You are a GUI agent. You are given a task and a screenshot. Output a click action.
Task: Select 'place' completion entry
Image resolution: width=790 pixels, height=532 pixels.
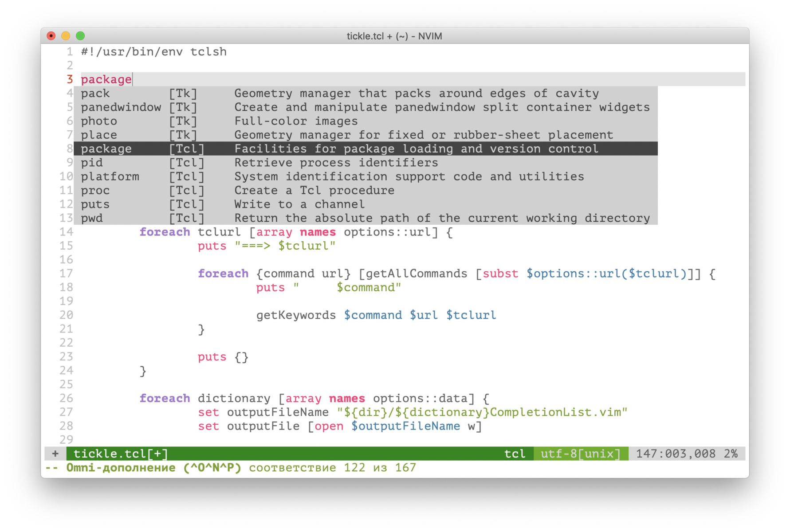(366, 135)
